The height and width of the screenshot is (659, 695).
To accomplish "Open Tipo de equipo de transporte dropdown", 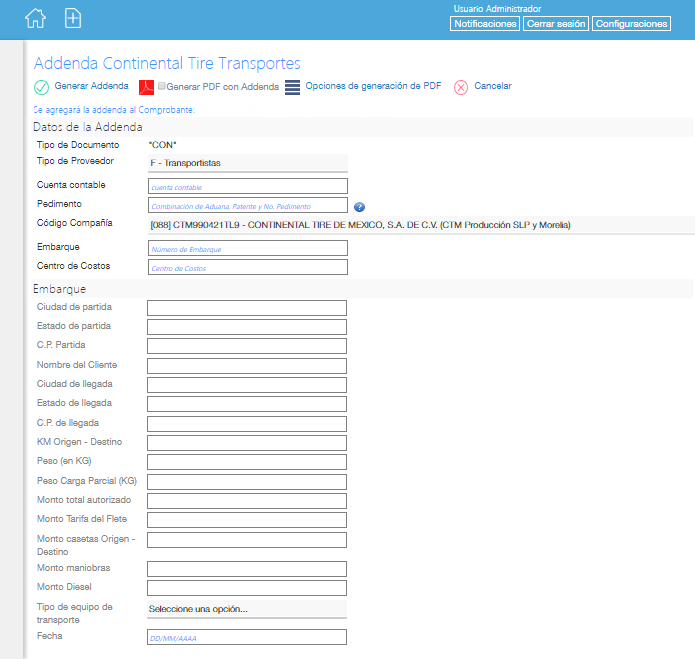I will (x=246, y=609).
